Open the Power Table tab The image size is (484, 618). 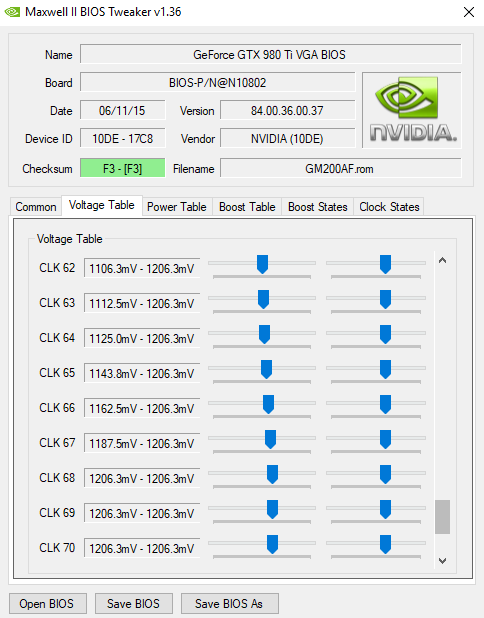(177, 207)
